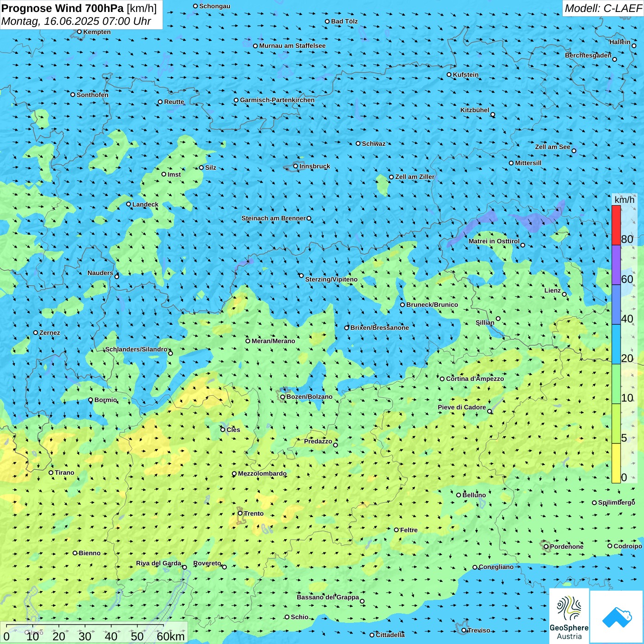
Task: Click the Bozen/Bolzano city marker
Action: 282,397
